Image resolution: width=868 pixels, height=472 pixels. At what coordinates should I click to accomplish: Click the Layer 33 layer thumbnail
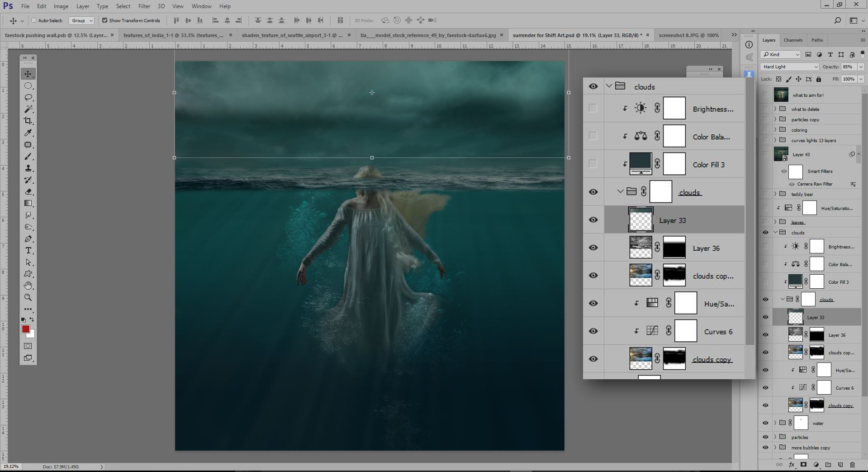(640, 220)
